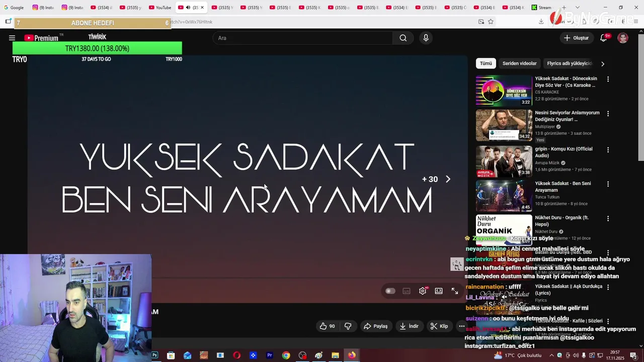Close the currently playing YouTube tab
644x362 pixels.
(202, 8)
